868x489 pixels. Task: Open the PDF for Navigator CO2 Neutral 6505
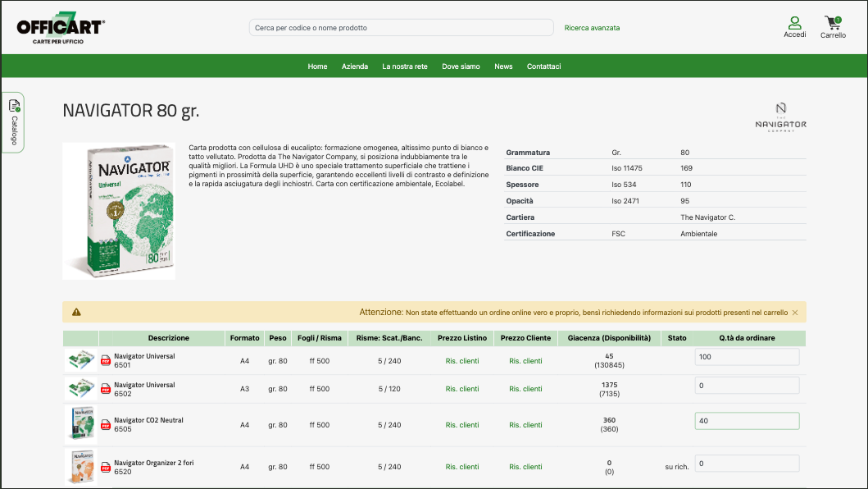(105, 424)
